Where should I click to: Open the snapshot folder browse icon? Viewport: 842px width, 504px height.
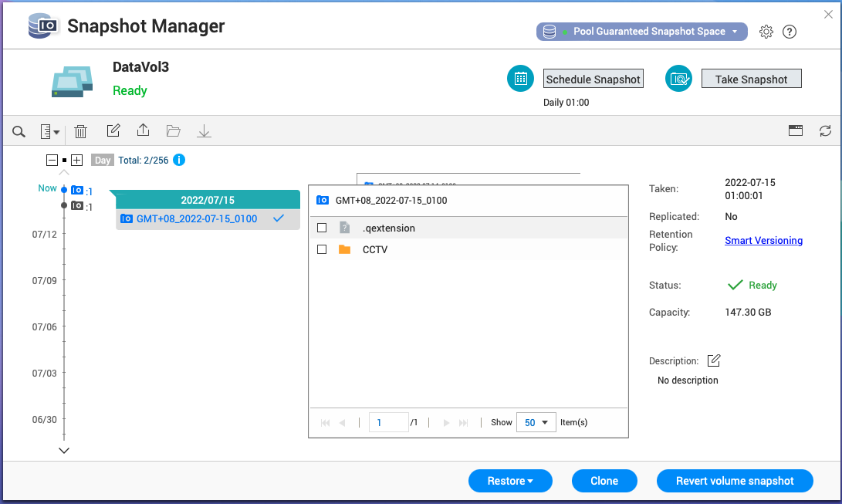point(173,130)
